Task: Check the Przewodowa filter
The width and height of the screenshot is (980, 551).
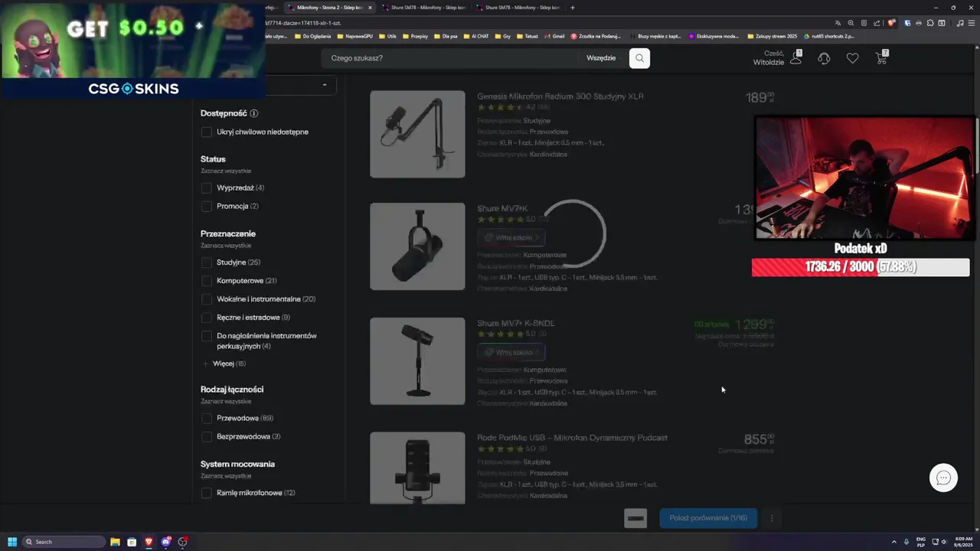Action: 206,419
